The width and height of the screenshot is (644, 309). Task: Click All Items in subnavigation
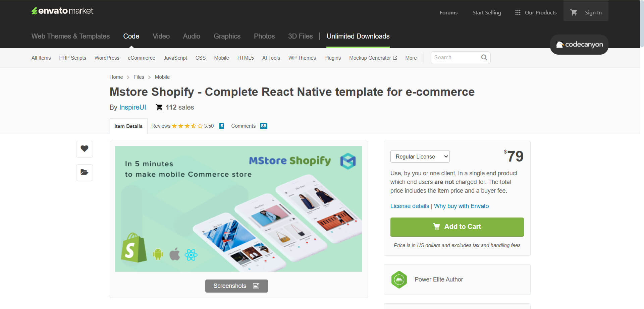[x=41, y=58]
